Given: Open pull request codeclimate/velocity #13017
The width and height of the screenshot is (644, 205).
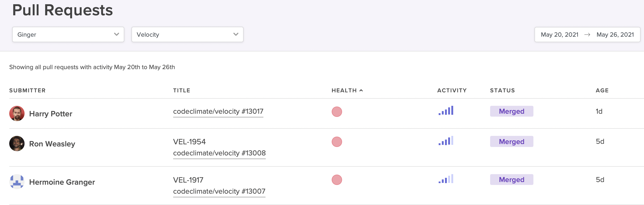Looking at the screenshot, I should [x=218, y=111].
